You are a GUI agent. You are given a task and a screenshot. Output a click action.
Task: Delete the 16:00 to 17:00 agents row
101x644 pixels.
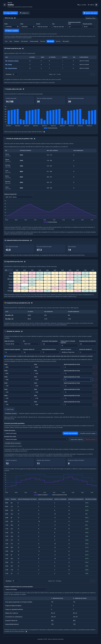pos(95,398)
